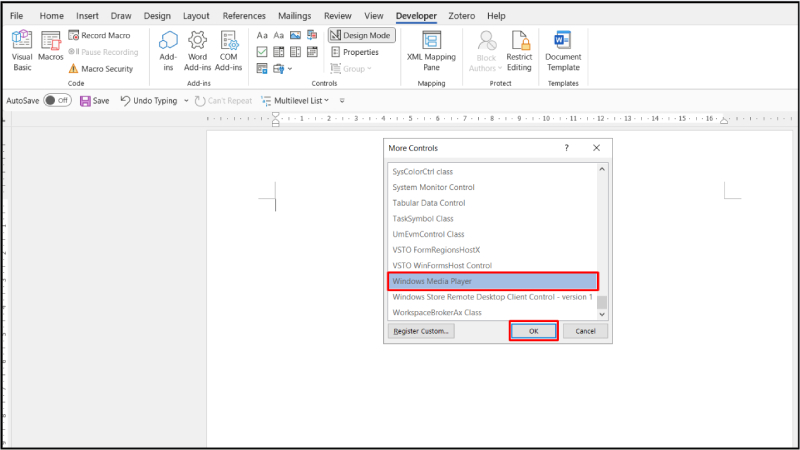This screenshot has height=450, width=800.
Task: Expand the Multilevel List dropdown
Action: tap(328, 101)
